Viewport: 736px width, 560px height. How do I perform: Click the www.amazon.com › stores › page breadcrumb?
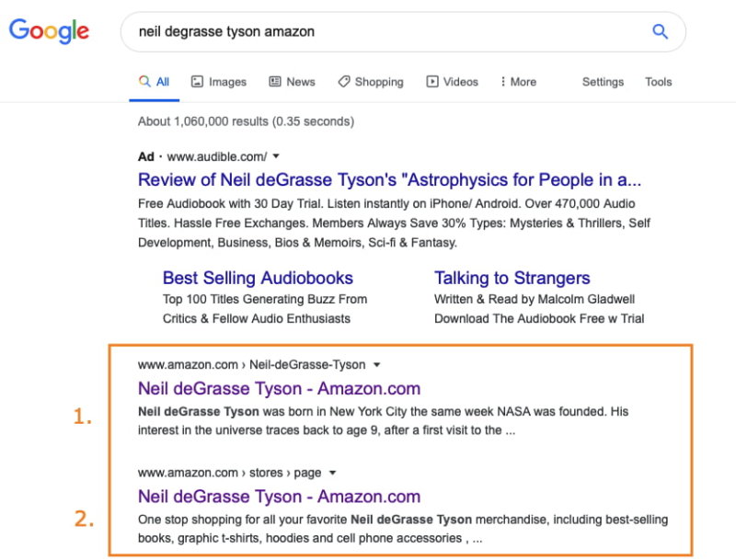coord(229,473)
